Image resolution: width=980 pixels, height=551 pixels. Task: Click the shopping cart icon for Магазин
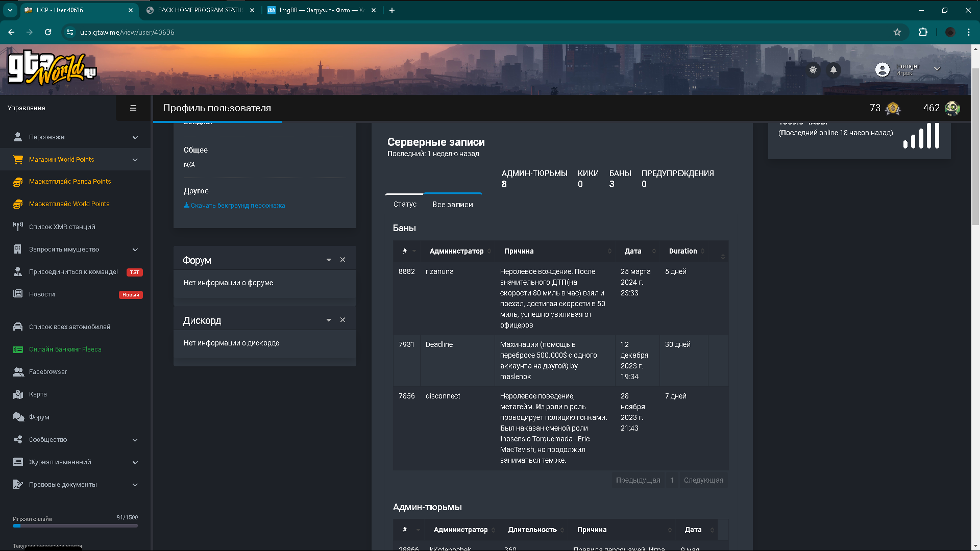click(x=18, y=160)
